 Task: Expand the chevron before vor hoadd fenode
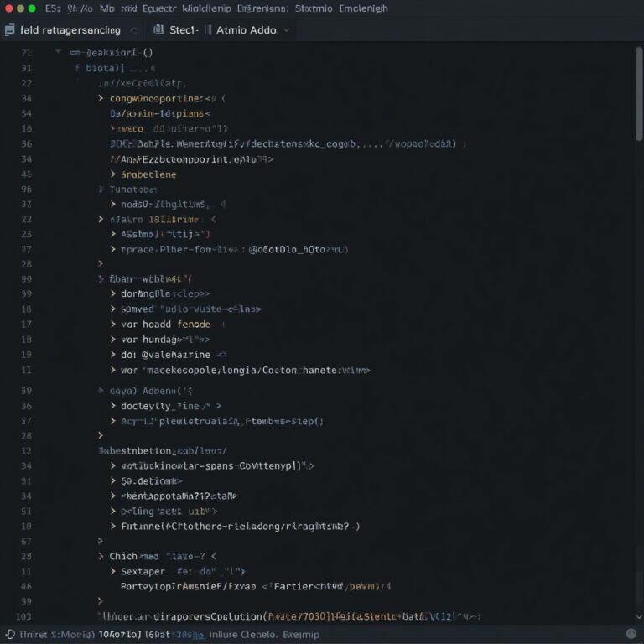click(x=113, y=324)
